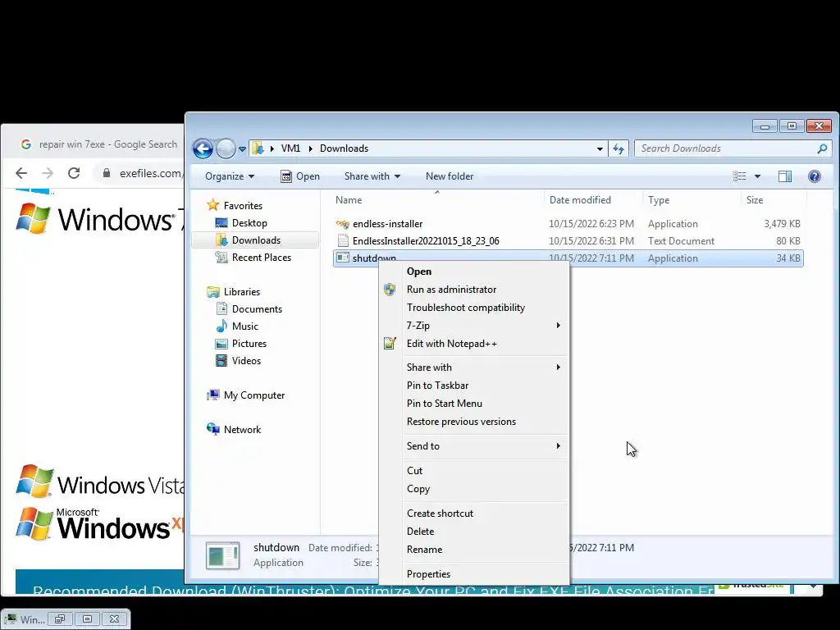Choose Pin to Taskbar
This screenshot has width=840, height=630.
[x=474, y=386]
